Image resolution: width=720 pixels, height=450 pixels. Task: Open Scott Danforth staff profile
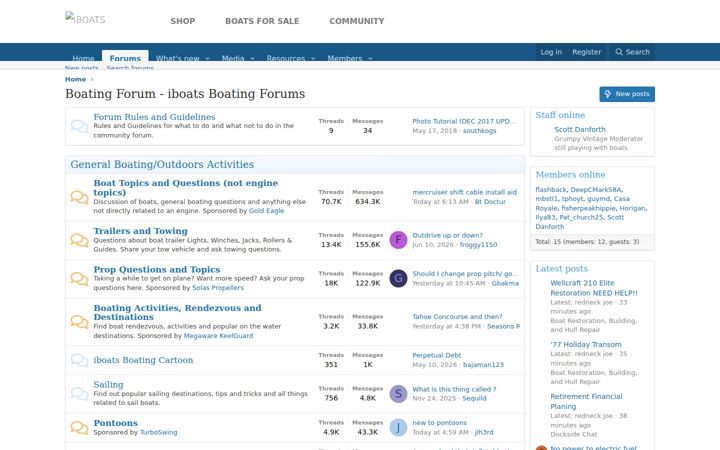(579, 129)
